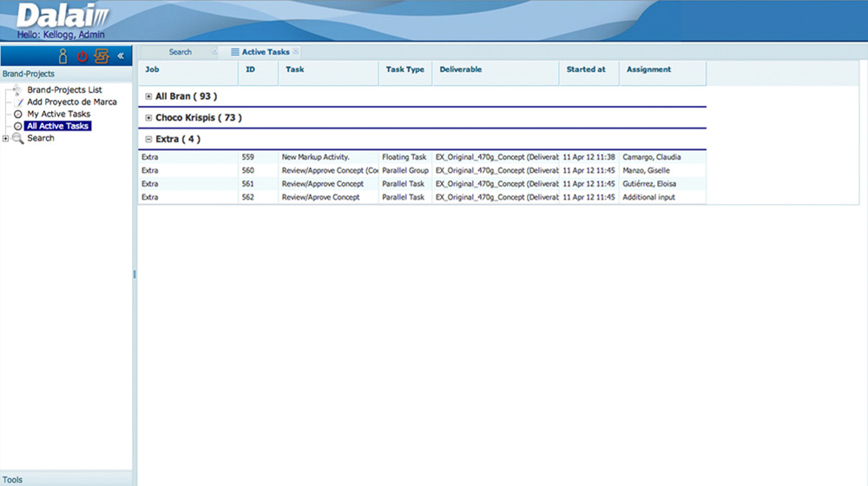Expand the Search node in sidebar tree
868x486 pixels.
click(x=7, y=139)
